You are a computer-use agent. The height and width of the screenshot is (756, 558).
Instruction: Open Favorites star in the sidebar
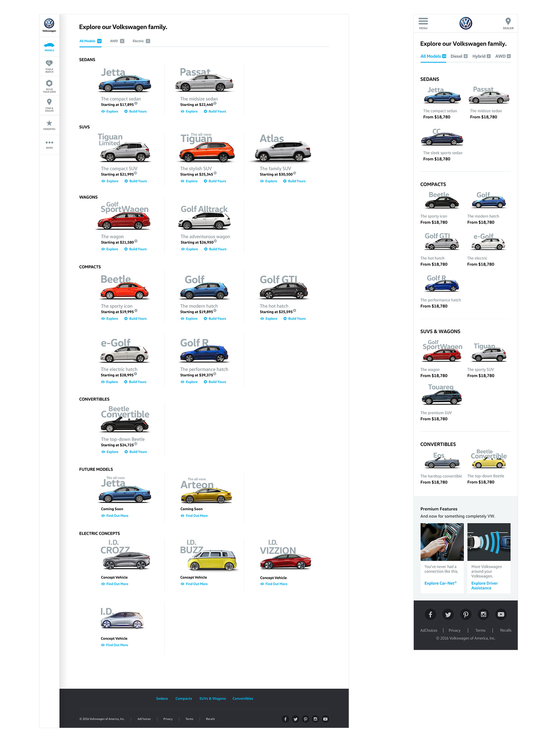[49, 125]
